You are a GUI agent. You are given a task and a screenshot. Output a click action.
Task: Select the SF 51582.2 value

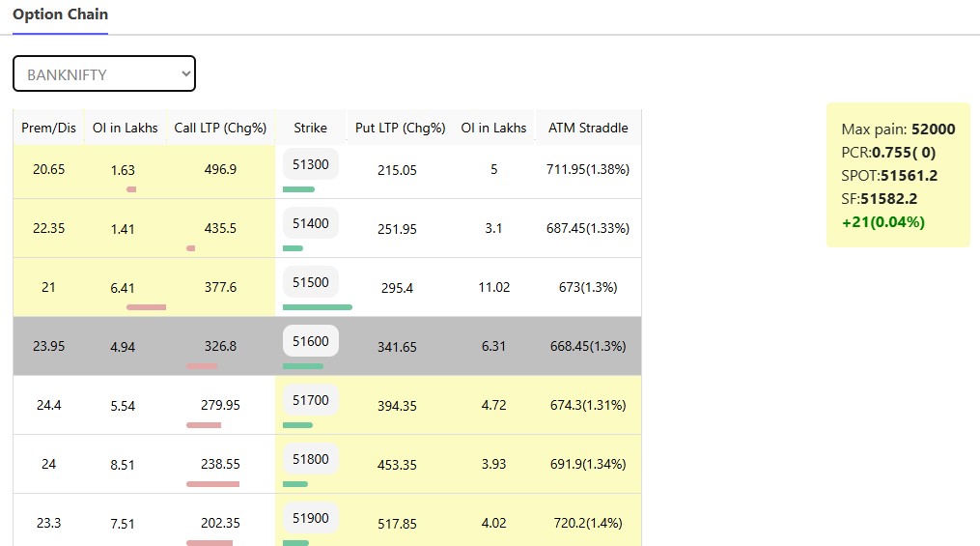click(x=888, y=198)
